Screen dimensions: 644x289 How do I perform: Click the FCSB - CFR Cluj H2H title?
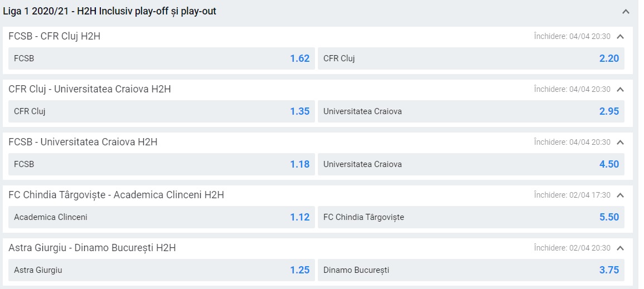click(54, 36)
